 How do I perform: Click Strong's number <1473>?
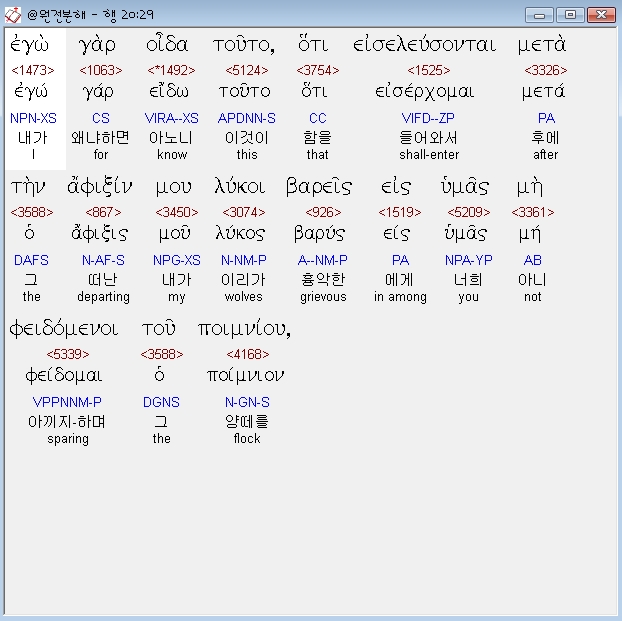tap(33, 70)
